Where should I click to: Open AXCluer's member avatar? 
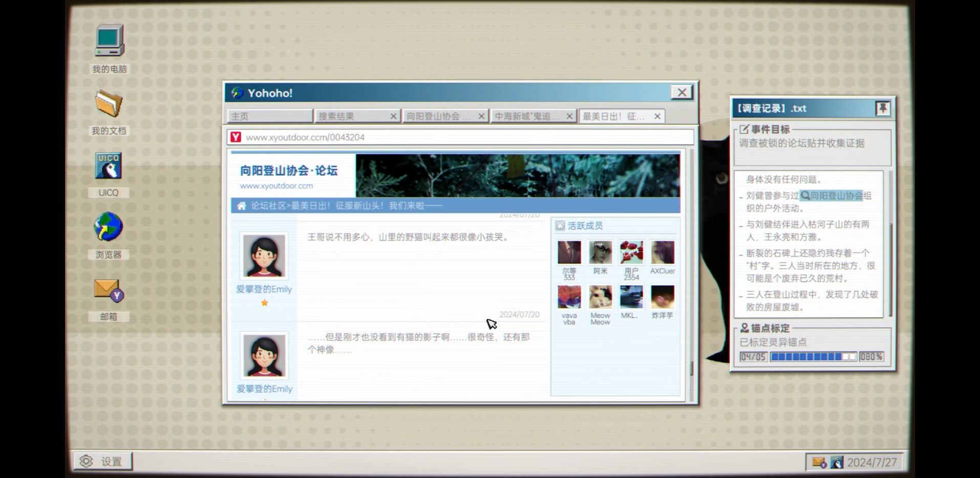(663, 253)
